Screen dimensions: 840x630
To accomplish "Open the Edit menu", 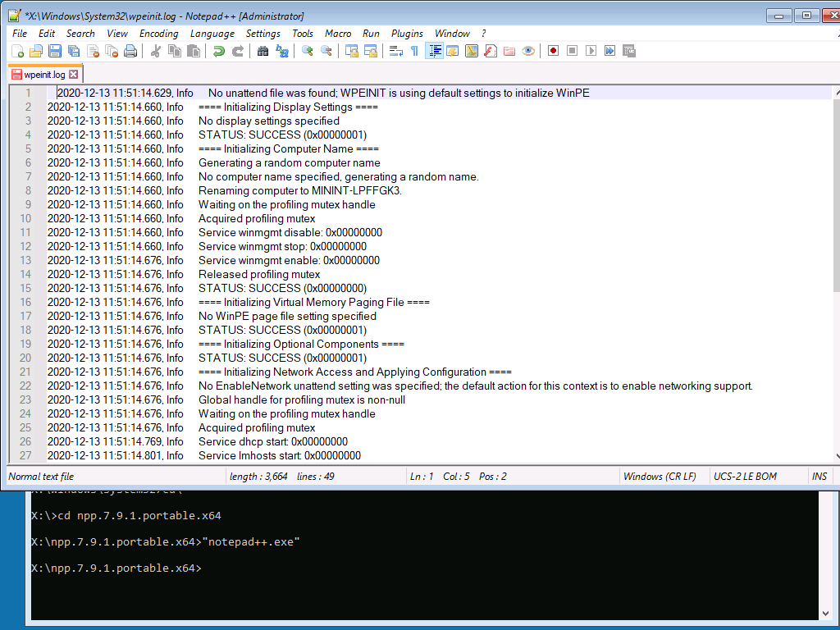I will click(47, 33).
